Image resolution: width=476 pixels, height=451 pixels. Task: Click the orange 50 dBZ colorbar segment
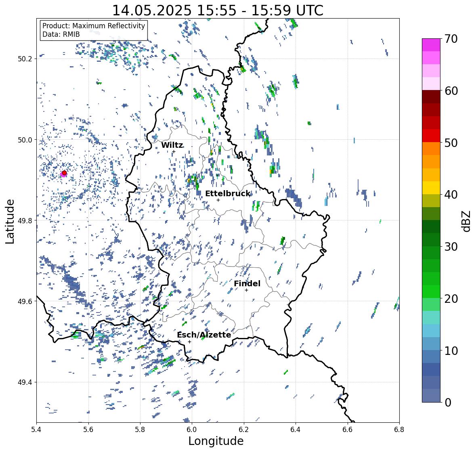coord(431,149)
